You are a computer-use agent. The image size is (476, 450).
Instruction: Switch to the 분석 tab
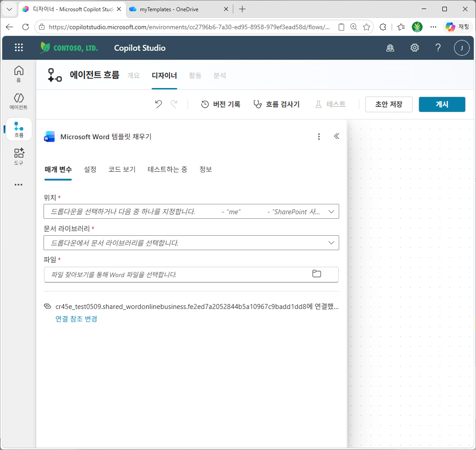(x=220, y=75)
